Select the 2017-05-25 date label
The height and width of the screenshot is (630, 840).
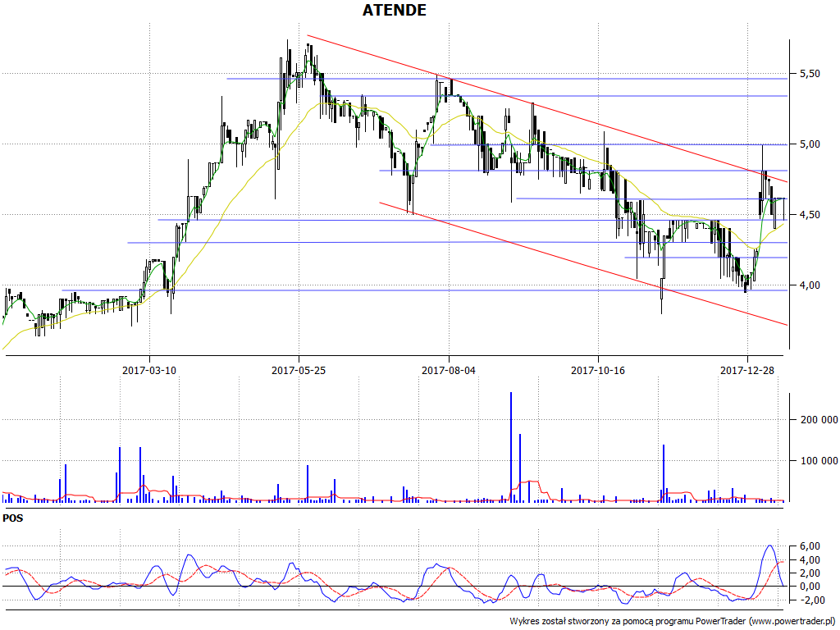click(299, 370)
